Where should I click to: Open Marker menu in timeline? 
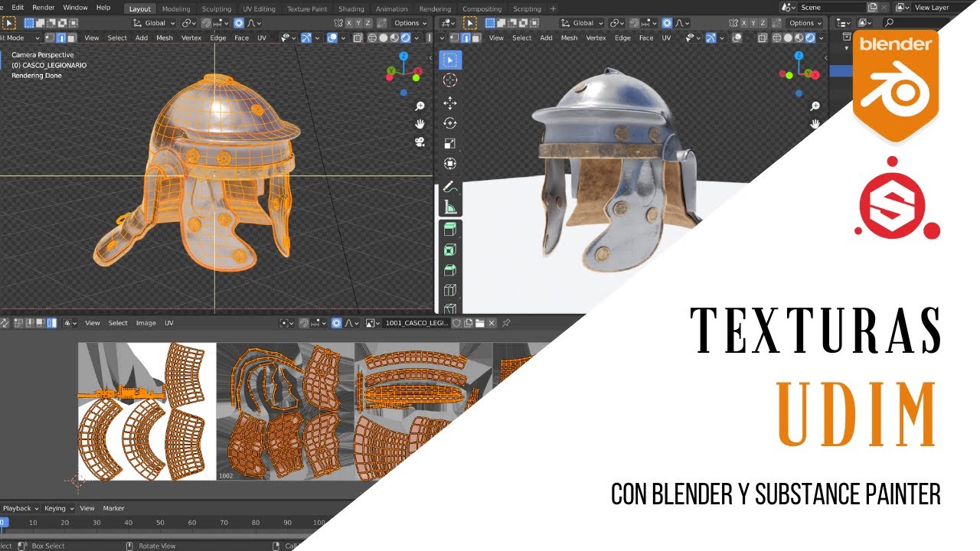point(113,508)
